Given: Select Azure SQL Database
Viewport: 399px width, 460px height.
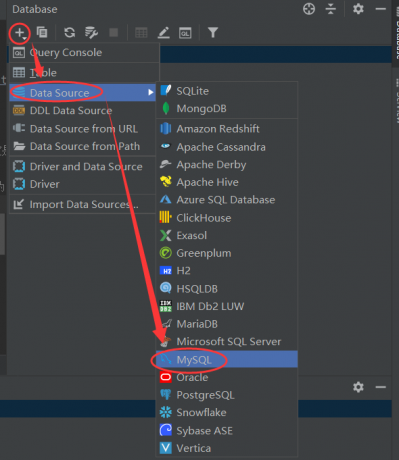Looking at the screenshot, I should 227,200.
